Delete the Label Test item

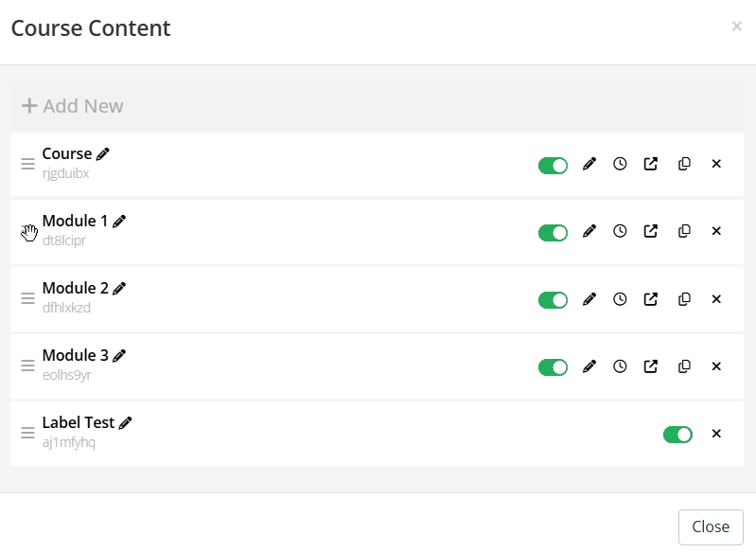[x=716, y=434]
